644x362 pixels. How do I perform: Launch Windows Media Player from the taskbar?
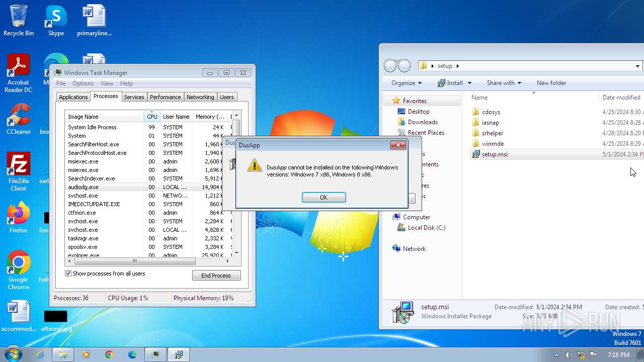click(86, 354)
